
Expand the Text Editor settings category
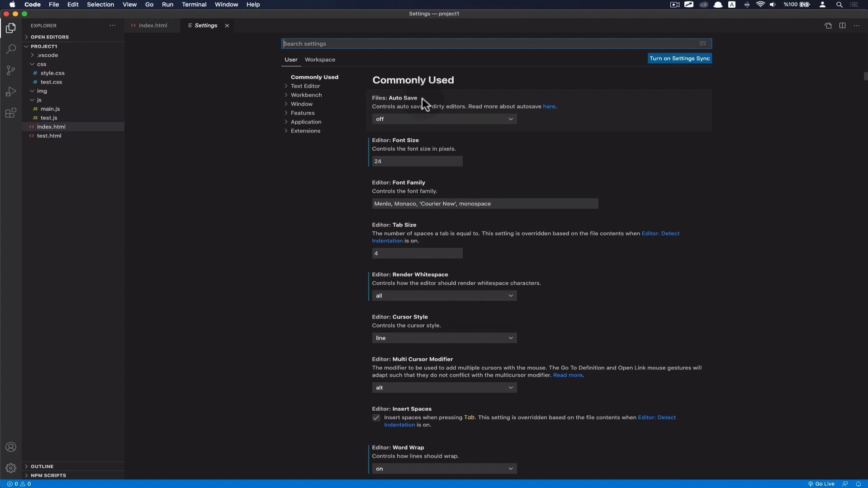pyautogui.click(x=305, y=86)
